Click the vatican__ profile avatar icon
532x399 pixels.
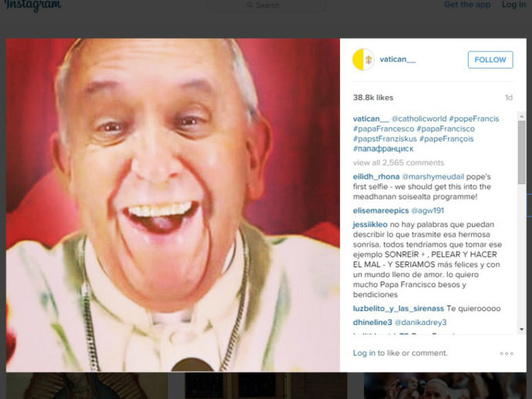click(363, 59)
